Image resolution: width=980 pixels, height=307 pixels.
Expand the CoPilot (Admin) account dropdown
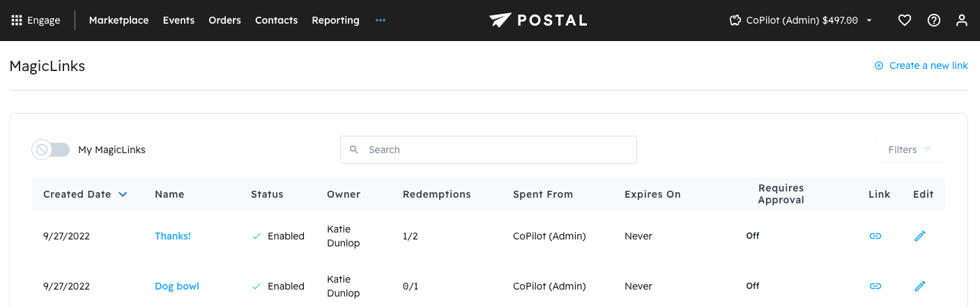tap(869, 20)
